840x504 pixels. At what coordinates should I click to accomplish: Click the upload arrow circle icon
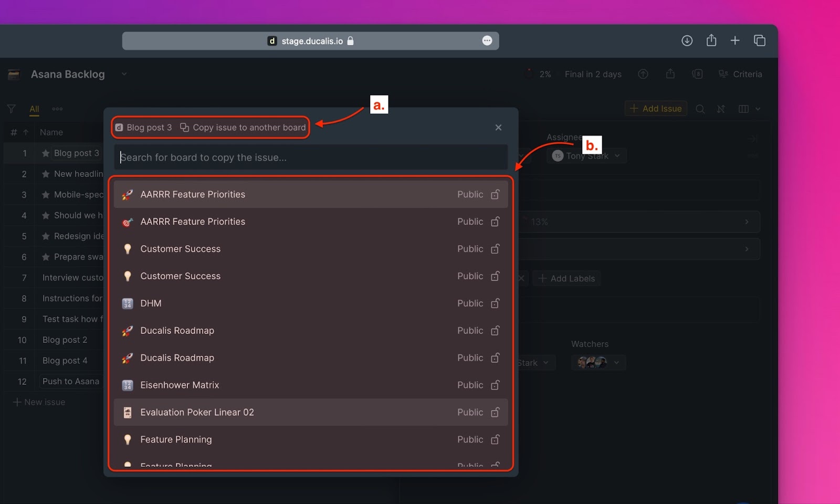pos(643,74)
